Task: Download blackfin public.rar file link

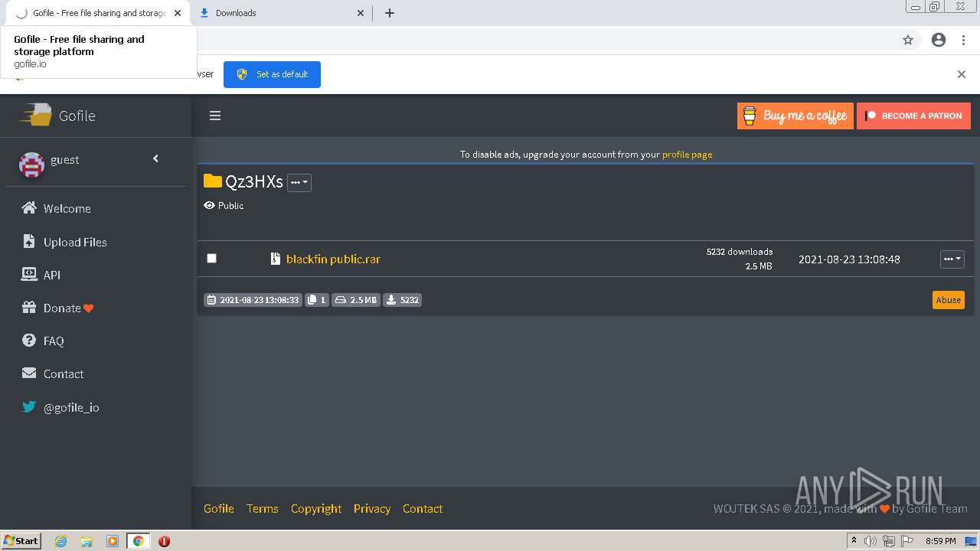Action: click(x=333, y=259)
